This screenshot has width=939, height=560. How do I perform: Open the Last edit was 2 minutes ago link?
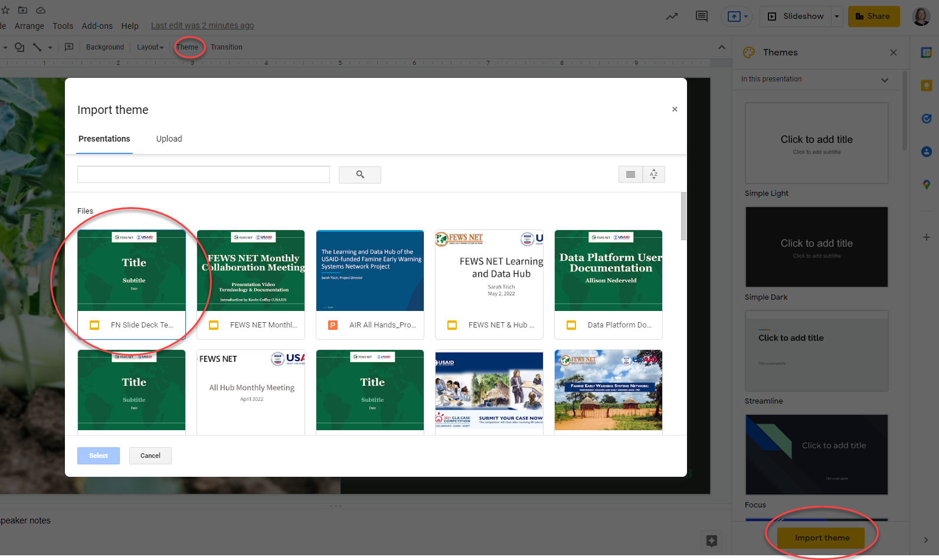pos(202,25)
